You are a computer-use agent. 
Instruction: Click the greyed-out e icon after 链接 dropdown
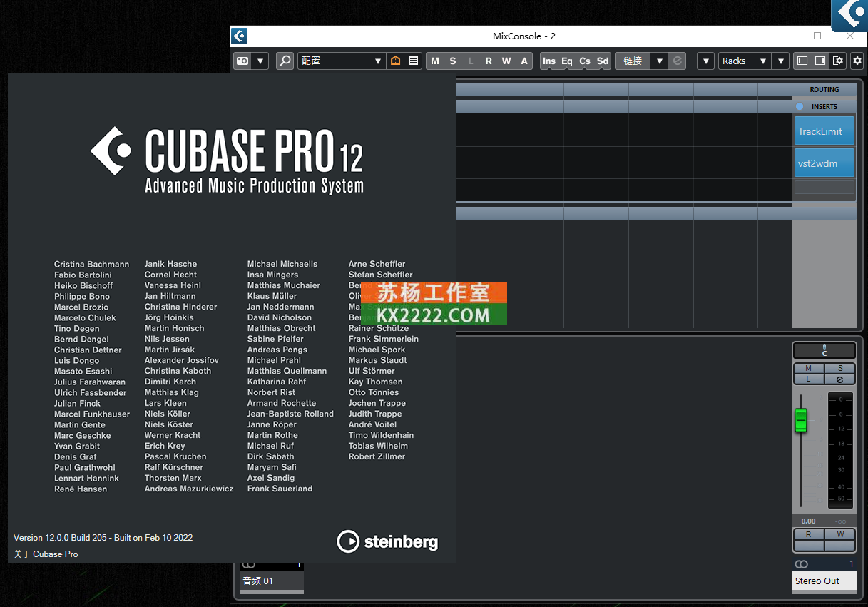(678, 61)
